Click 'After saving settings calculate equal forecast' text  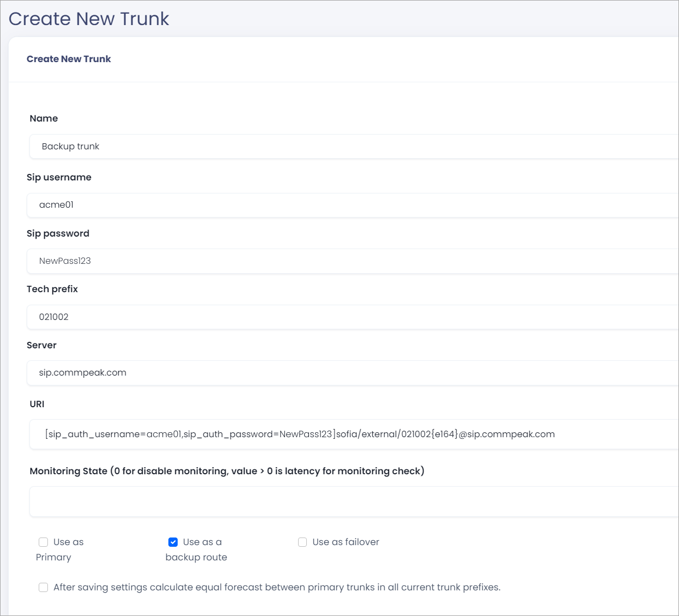pyautogui.click(x=277, y=587)
